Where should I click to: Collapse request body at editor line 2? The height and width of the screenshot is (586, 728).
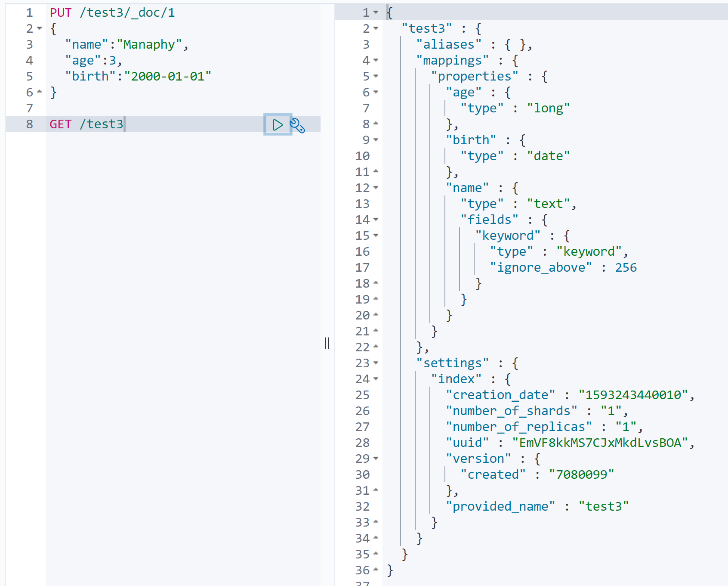(40, 28)
